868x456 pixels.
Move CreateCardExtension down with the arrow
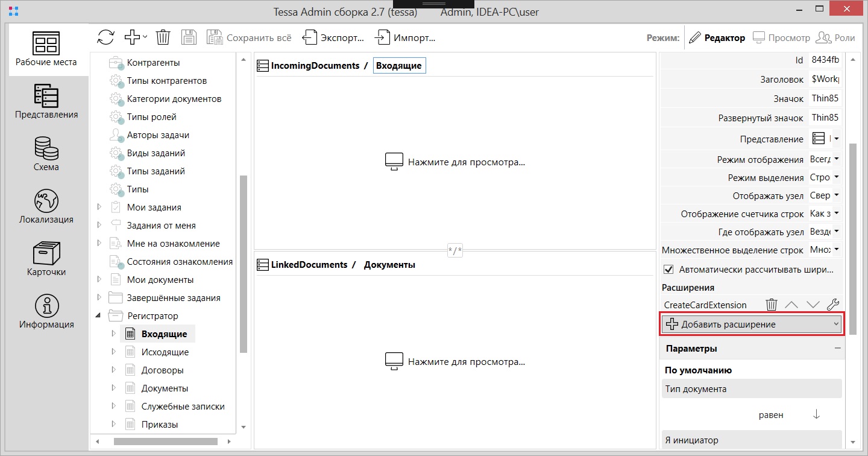pos(813,305)
